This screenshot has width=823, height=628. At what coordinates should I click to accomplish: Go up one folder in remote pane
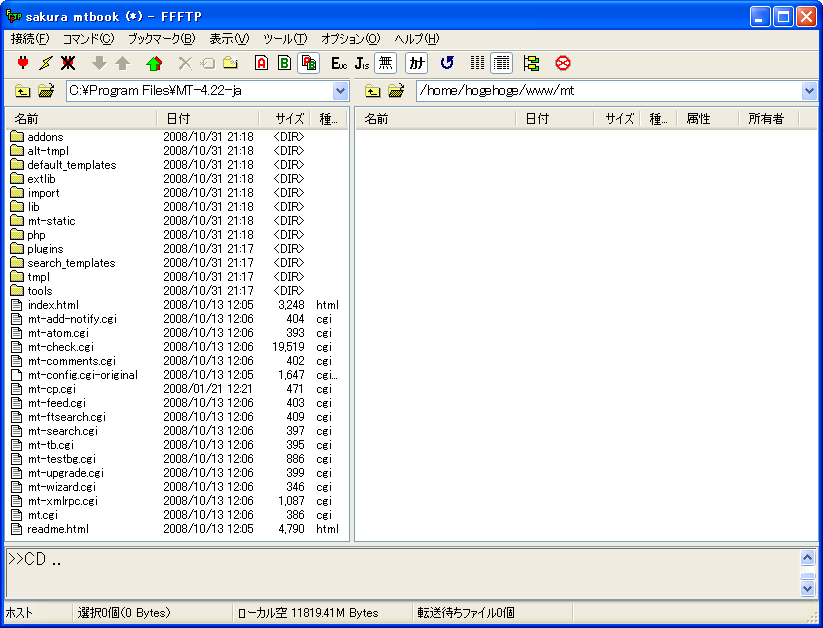[373, 91]
